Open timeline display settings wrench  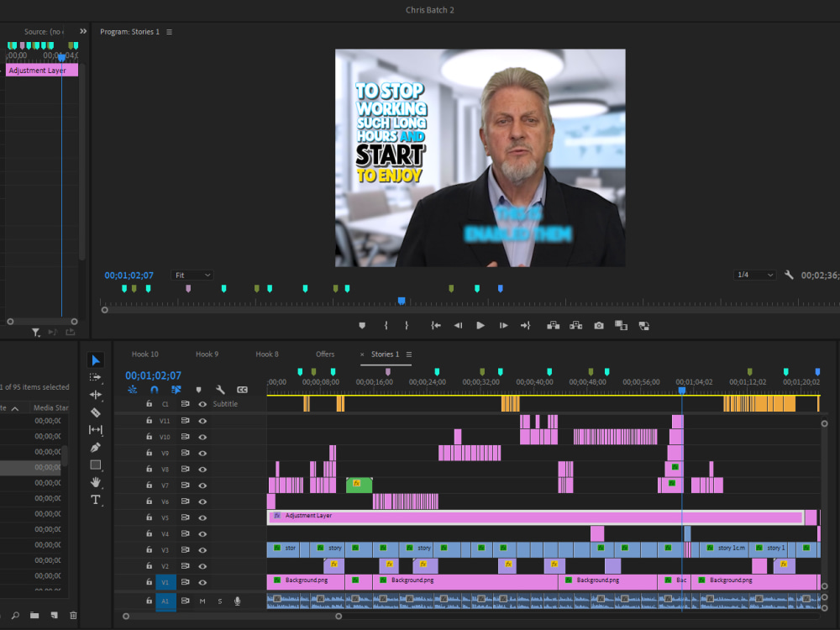(x=220, y=390)
